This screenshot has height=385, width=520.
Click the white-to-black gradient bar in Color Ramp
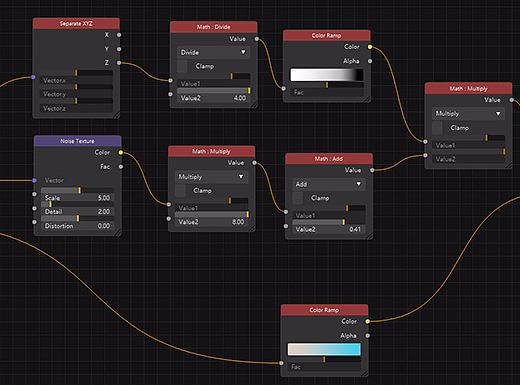327,75
